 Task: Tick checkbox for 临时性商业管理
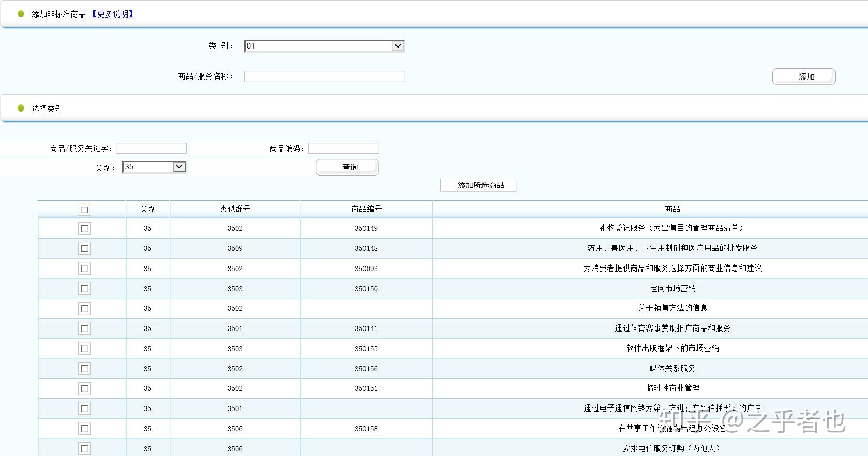coord(84,389)
